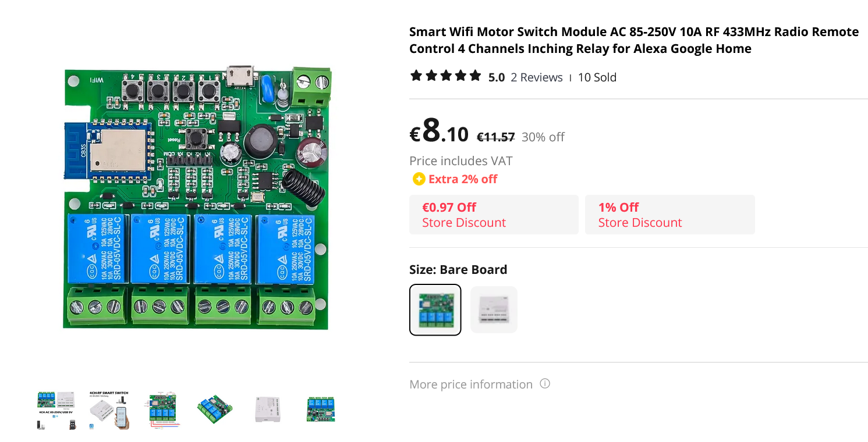The image size is (868, 442).
Task: Click the crossed-out €11.57 original price
Action: coord(495,137)
